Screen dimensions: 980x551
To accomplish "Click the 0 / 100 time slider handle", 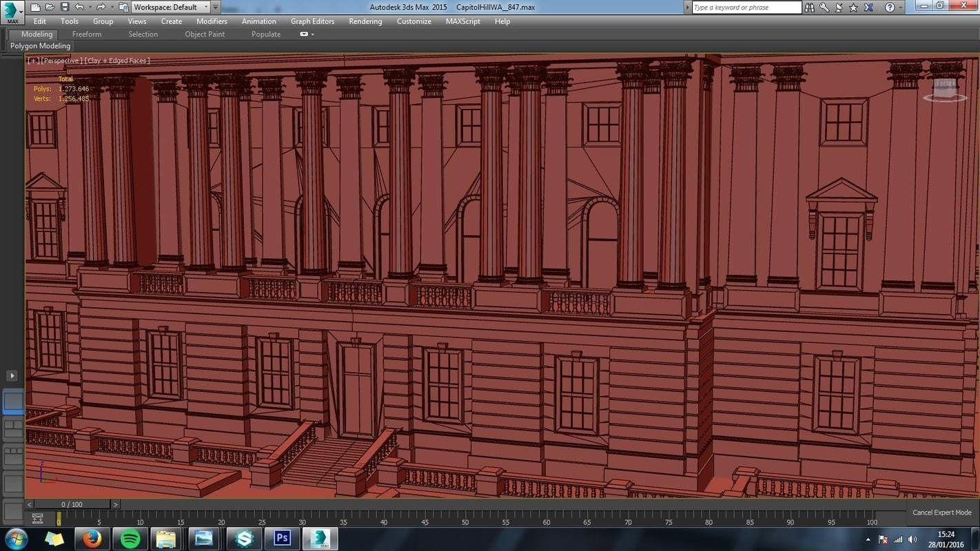I will [x=72, y=505].
